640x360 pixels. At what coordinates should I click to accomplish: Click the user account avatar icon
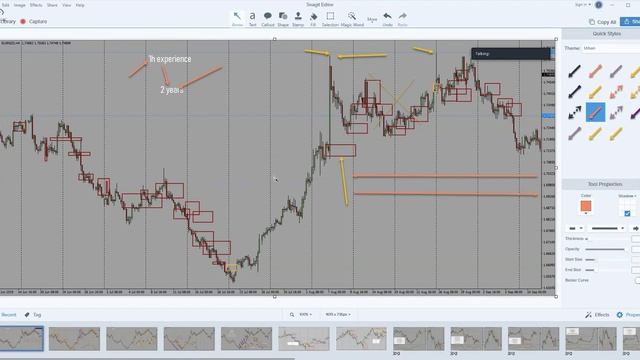coord(599,5)
